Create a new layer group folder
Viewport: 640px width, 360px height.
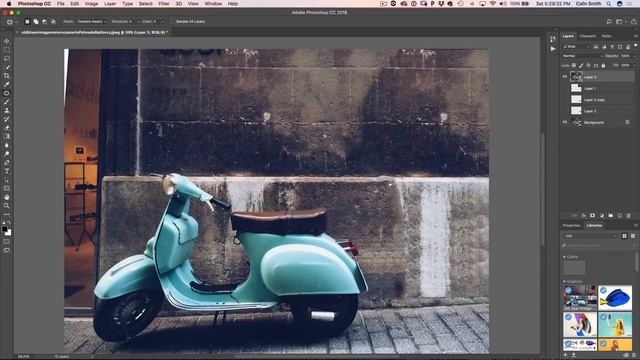click(x=611, y=216)
